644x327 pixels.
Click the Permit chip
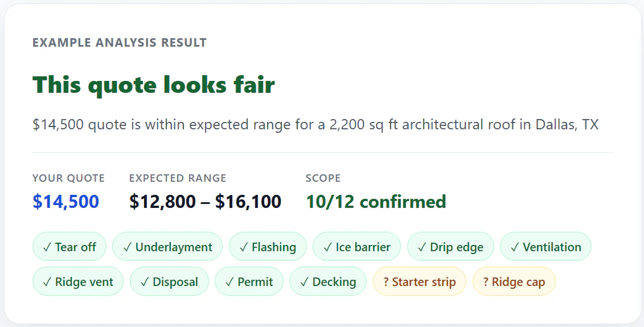249,281
